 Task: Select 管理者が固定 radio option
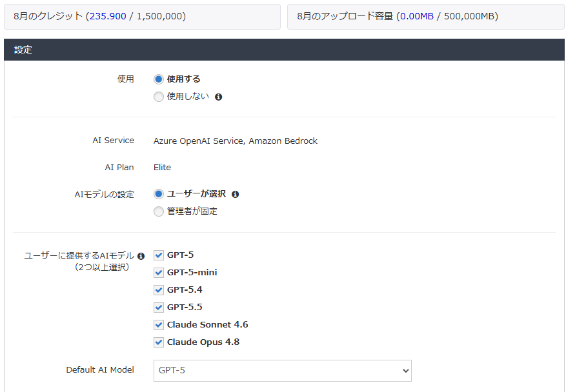click(159, 211)
